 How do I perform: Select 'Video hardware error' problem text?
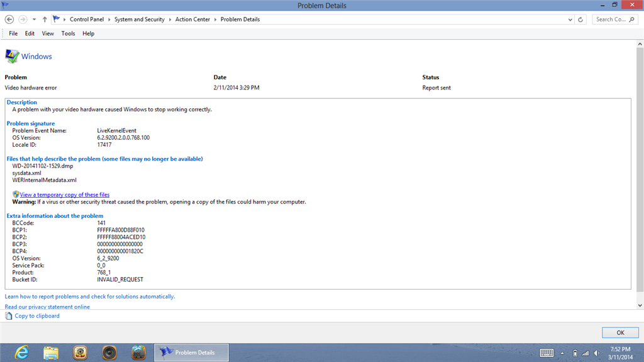click(x=31, y=88)
